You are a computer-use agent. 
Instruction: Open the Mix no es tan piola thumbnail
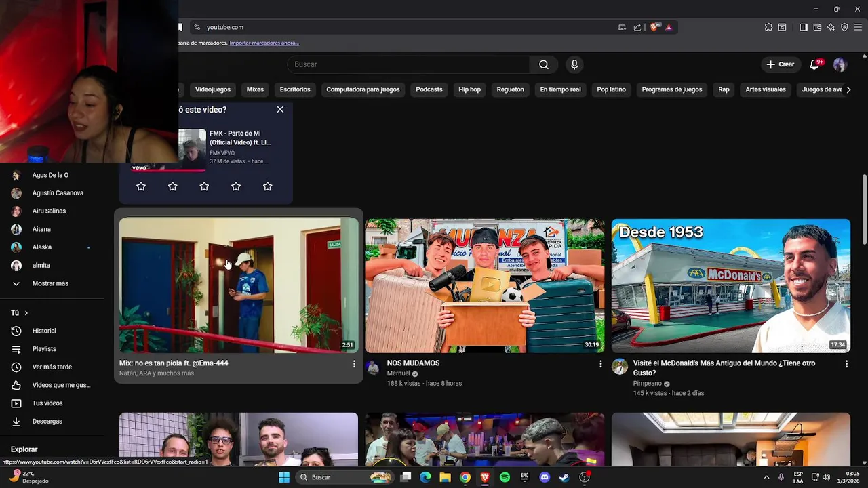239,285
